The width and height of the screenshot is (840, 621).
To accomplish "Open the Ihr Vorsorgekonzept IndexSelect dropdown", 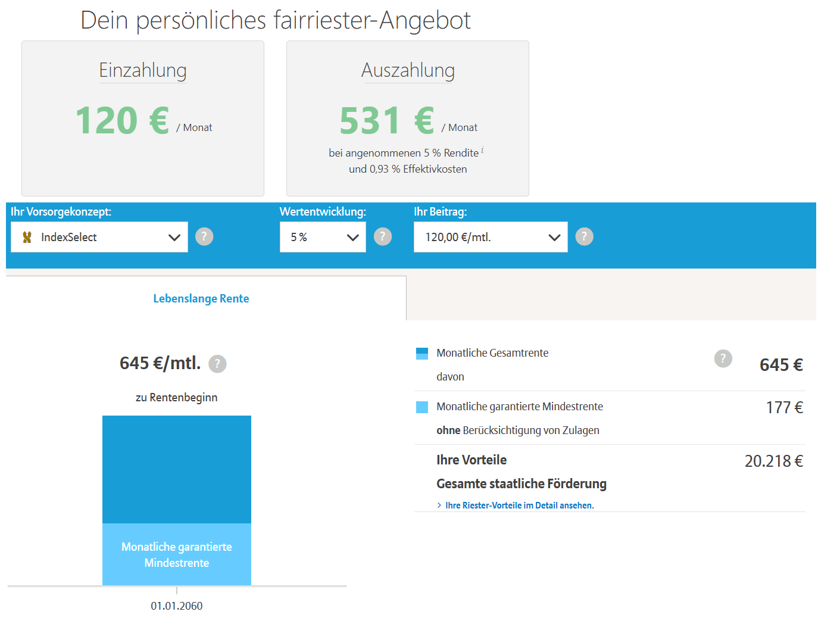I will tap(99, 237).
